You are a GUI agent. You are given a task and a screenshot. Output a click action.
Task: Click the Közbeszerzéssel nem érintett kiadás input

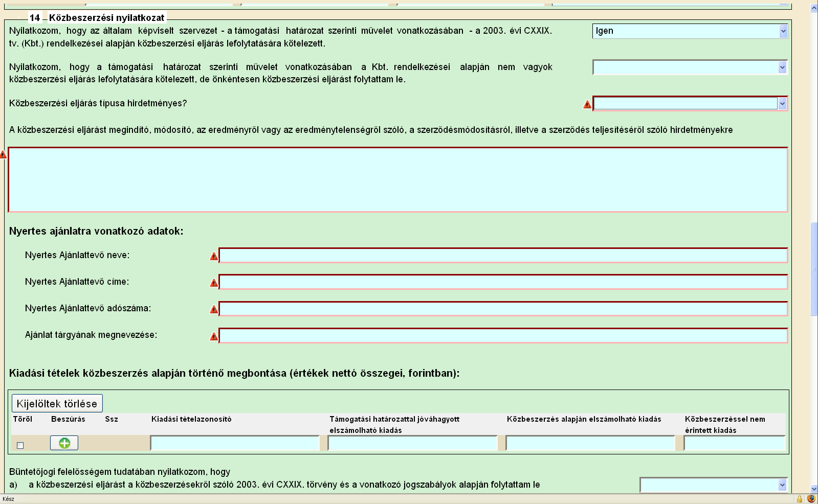click(735, 443)
